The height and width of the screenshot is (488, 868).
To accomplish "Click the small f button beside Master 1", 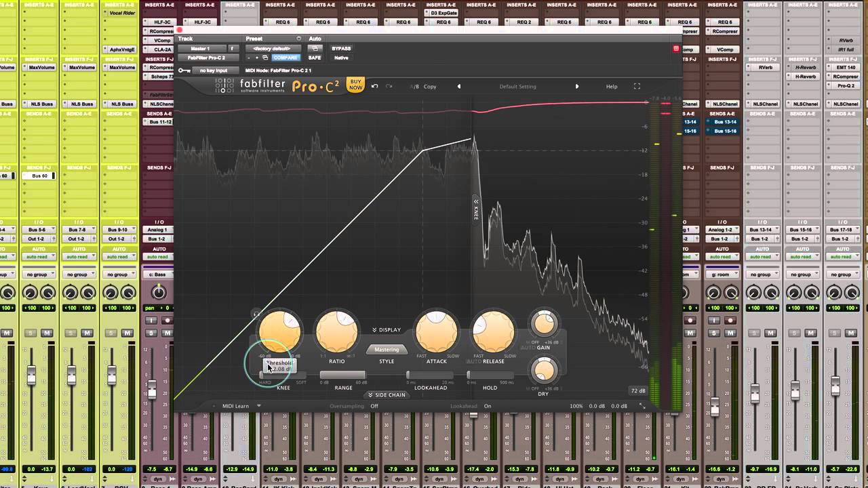I will 232,49.
